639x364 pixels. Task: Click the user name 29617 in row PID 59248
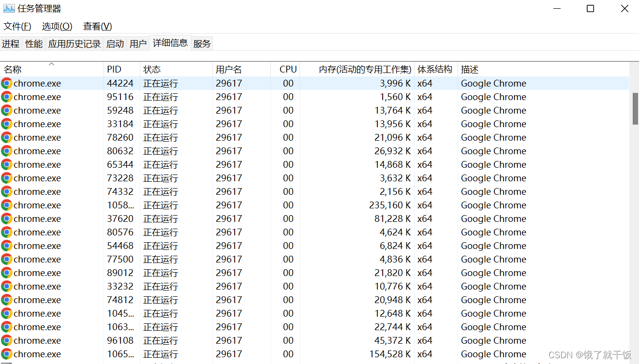[x=229, y=110]
